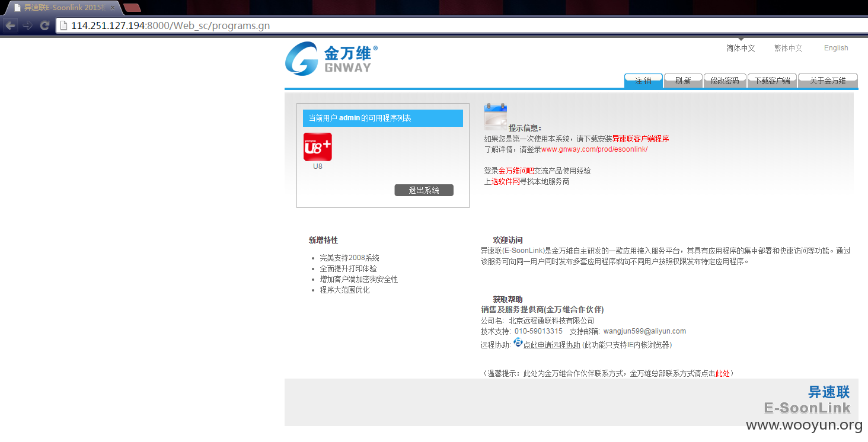Click the GNWAY logo
The image size is (868, 442).
(x=331, y=58)
